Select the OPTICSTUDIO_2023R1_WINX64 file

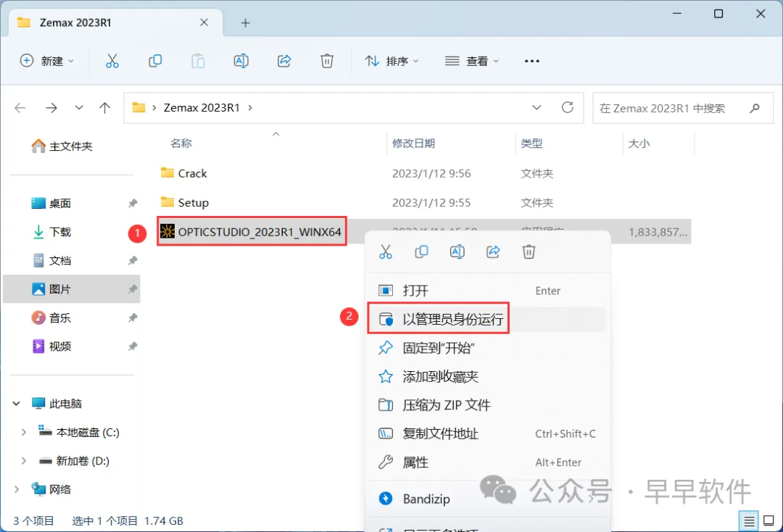coord(251,231)
